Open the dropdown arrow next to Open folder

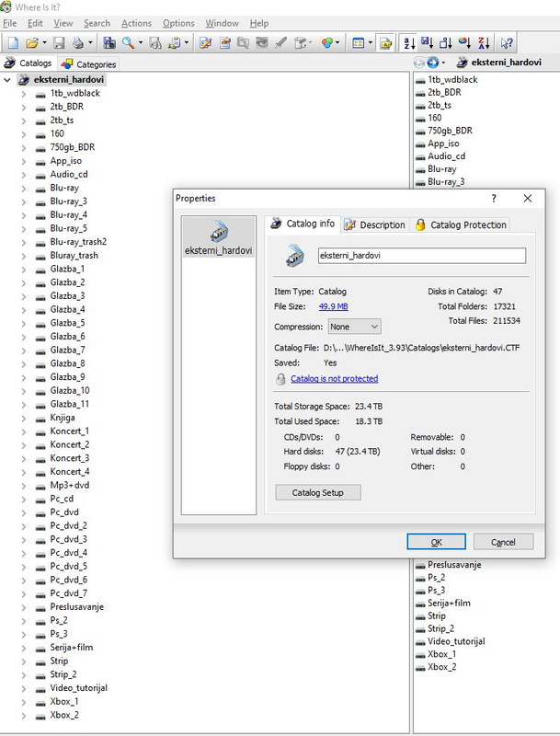pyautogui.click(x=44, y=43)
